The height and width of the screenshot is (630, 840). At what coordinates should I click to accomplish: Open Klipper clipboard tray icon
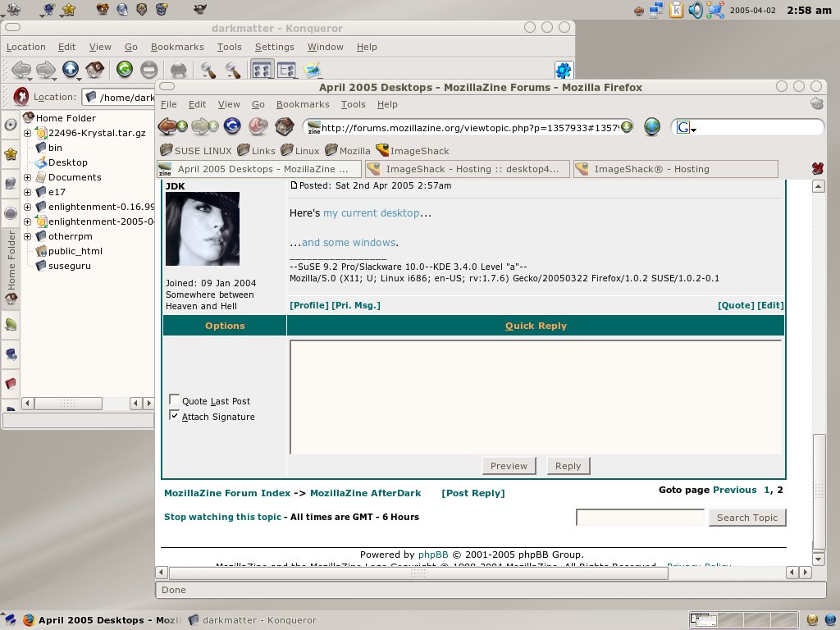(676, 10)
